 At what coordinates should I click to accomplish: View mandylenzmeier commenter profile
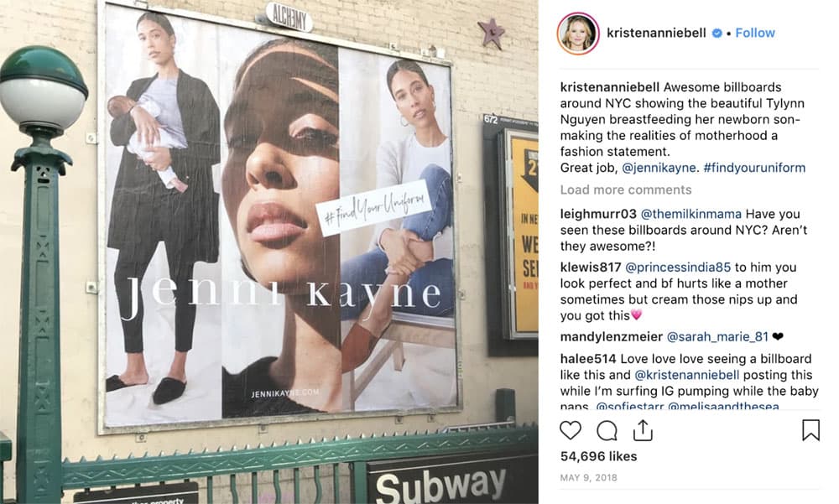click(612, 336)
